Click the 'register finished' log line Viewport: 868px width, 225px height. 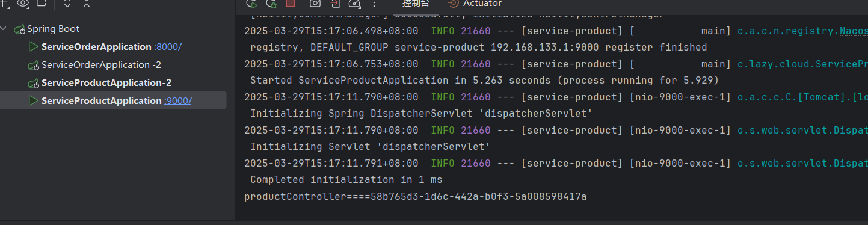coord(478,47)
